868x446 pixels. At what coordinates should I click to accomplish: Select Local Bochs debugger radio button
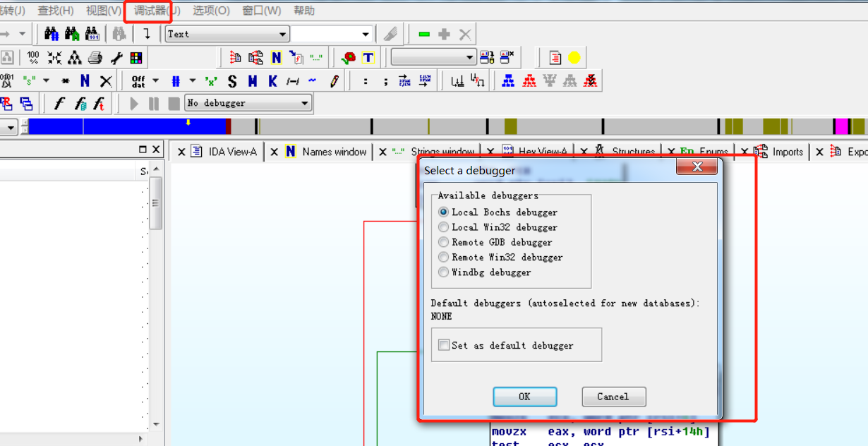pos(443,212)
